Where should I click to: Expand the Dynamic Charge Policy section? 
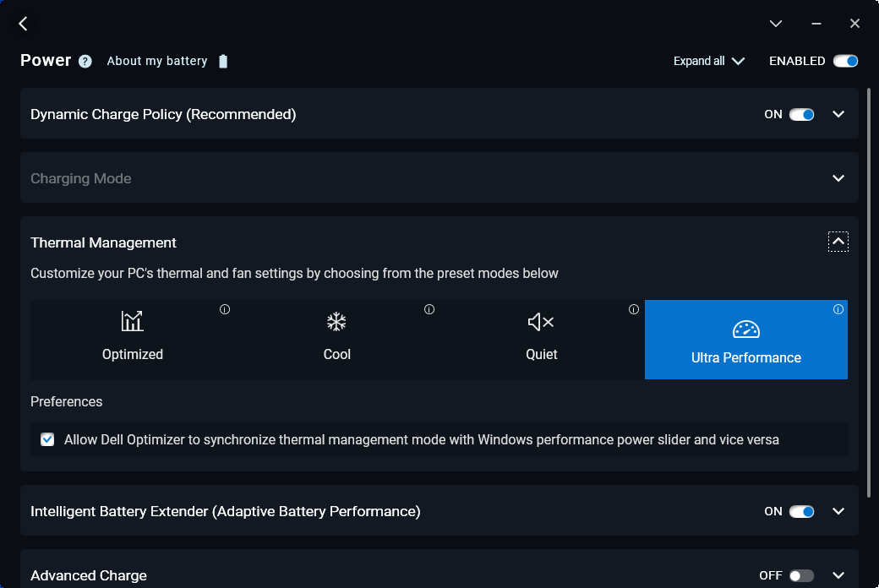(838, 114)
